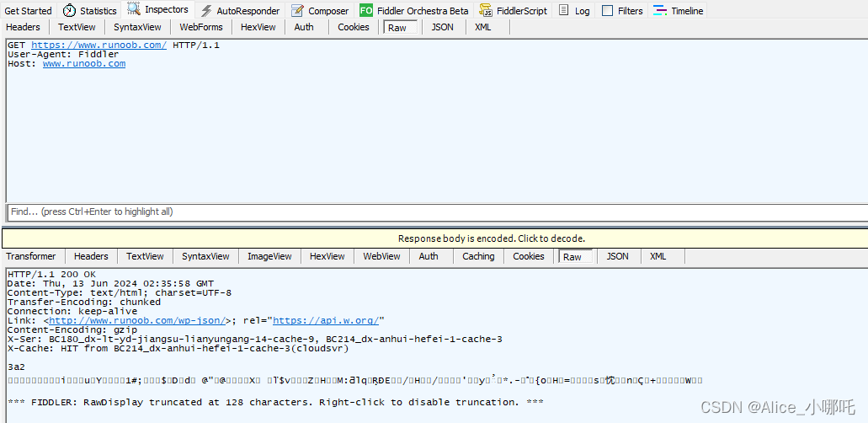
Task: Open the Get Started tab
Action: [29, 11]
